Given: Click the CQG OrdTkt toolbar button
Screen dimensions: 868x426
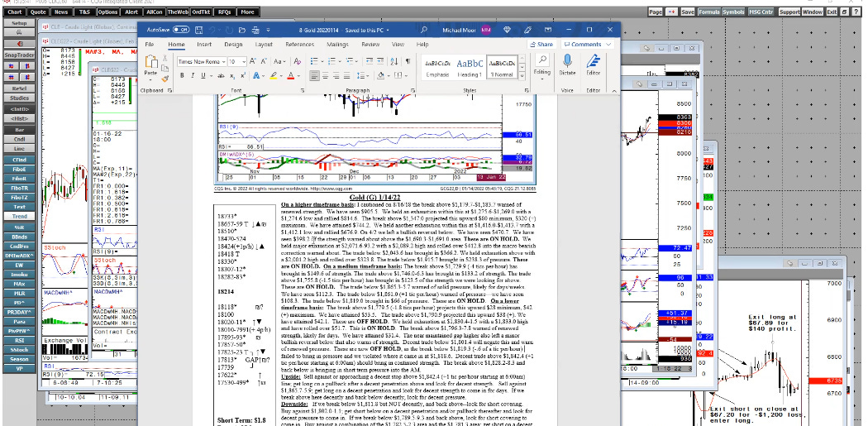Looking at the screenshot, I should [202, 12].
